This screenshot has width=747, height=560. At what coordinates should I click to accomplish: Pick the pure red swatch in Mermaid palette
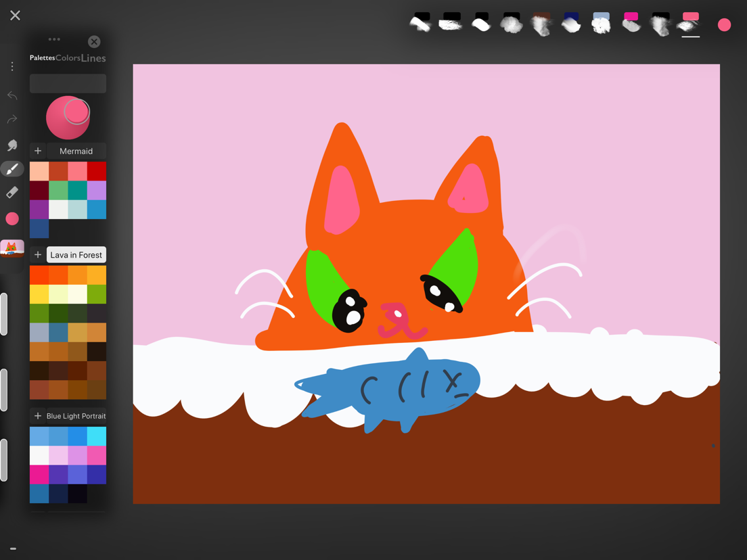click(x=97, y=171)
